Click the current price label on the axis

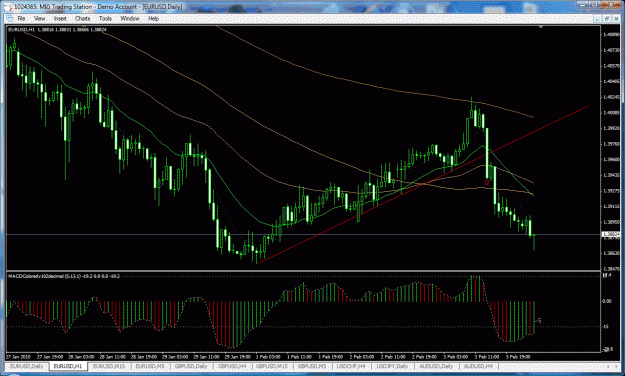click(x=611, y=234)
